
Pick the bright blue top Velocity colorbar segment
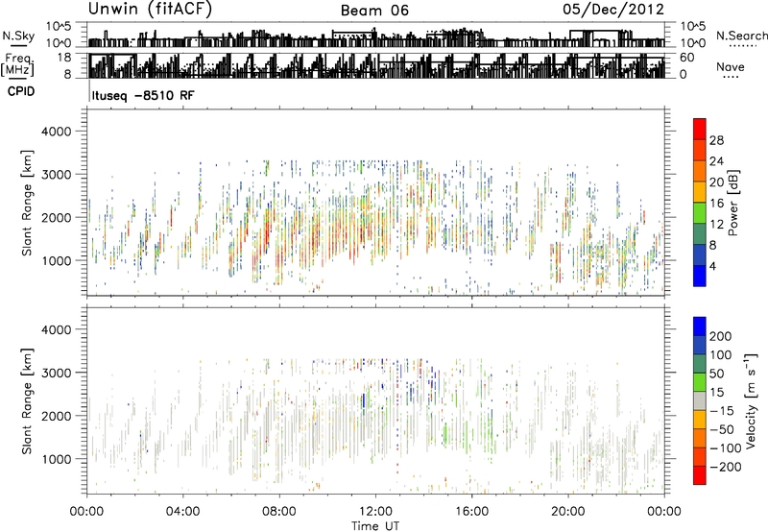click(700, 326)
